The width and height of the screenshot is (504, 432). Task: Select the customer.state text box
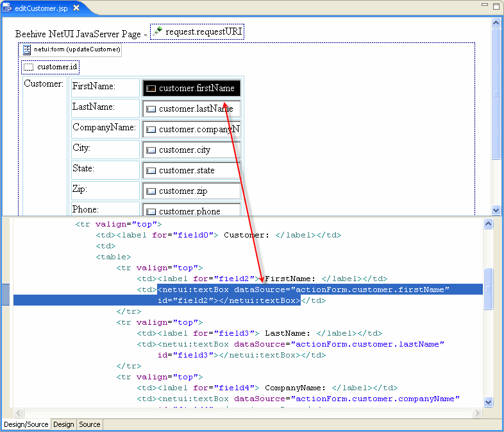click(x=191, y=171)
